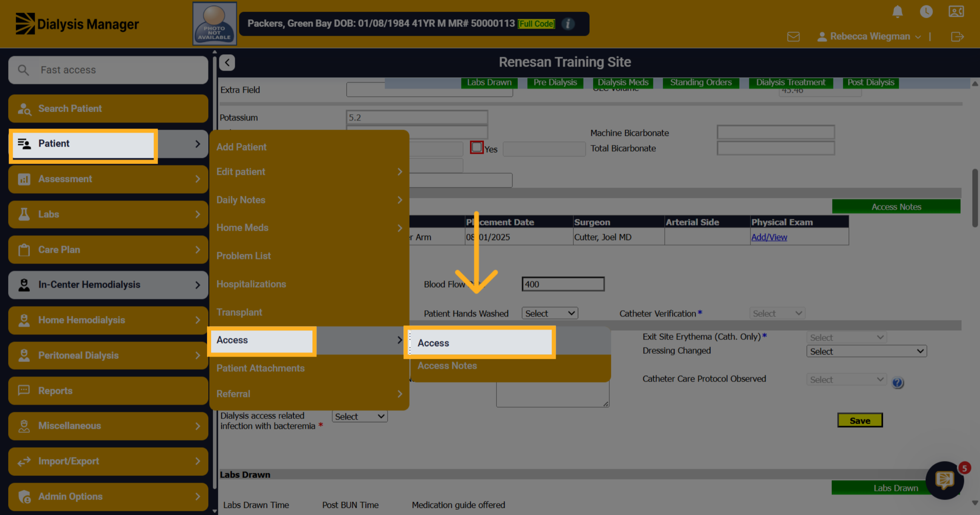The width and height of the screenshot is (980, 515).
Task: Switch to the Dialysis Meds tab
Action: tap(623, 82)
